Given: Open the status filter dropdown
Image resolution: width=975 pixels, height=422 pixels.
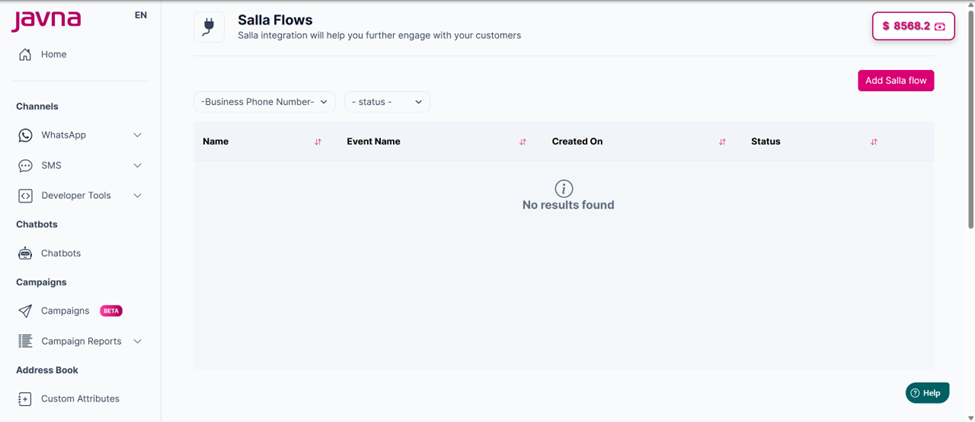Looking at the screenshot, I should click(x=387, y=102).
